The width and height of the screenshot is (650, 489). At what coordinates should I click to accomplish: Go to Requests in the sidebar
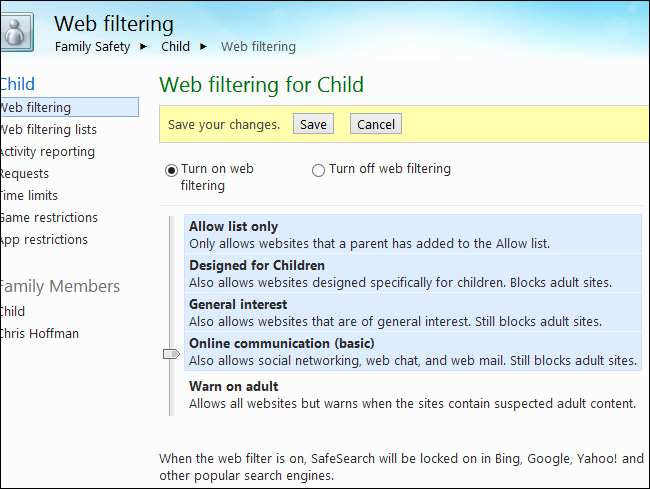[25, 174]
